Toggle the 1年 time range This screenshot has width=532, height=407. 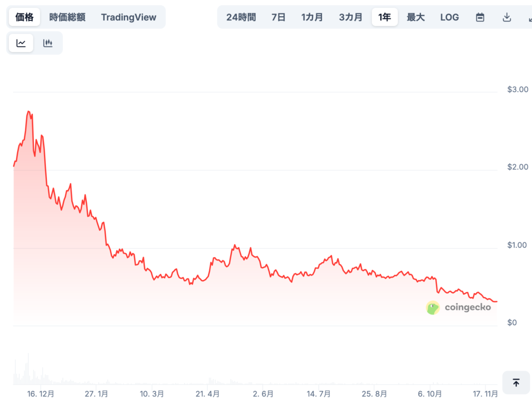(x=384, y=17)
